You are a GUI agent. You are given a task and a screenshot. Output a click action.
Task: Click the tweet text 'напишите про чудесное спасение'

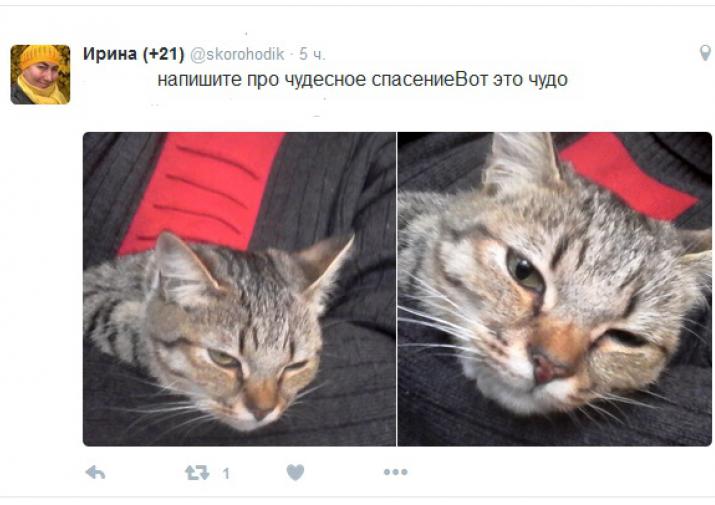point(306,80)
